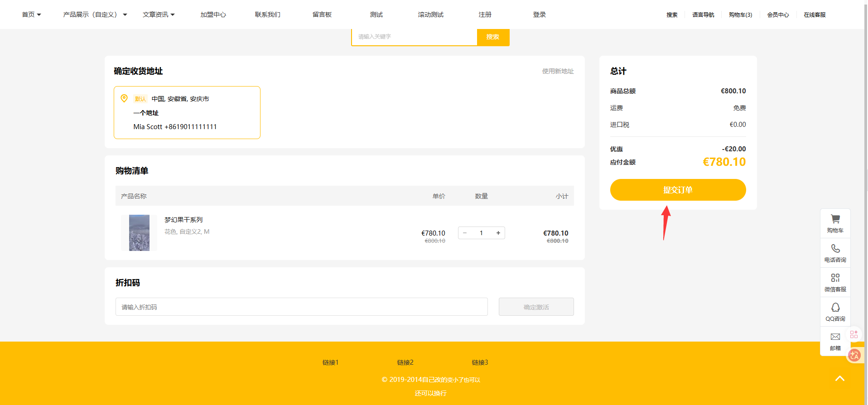Viewport: 868px width, 405px height.
Task: Click the back-to-top chevron arrow
Action: point(839,379)
